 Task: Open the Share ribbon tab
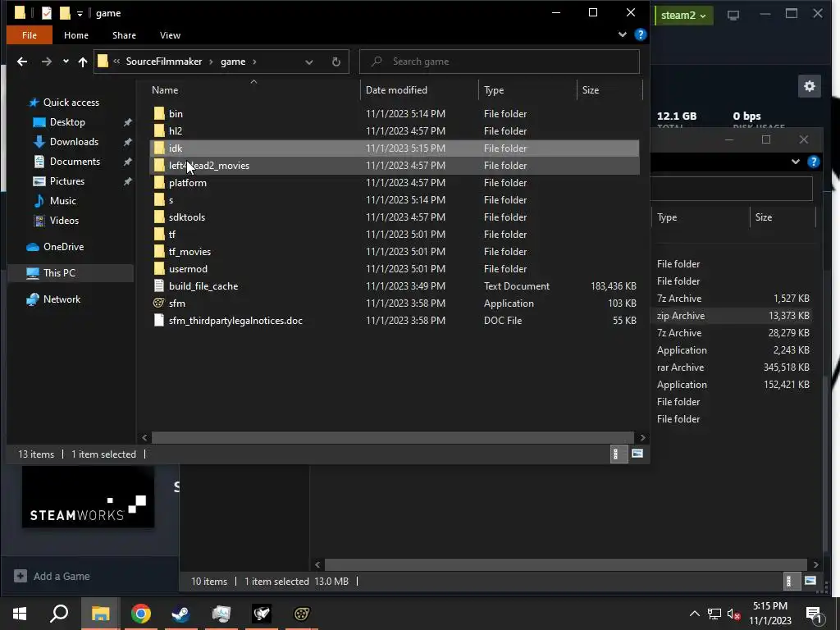(124, 35)
